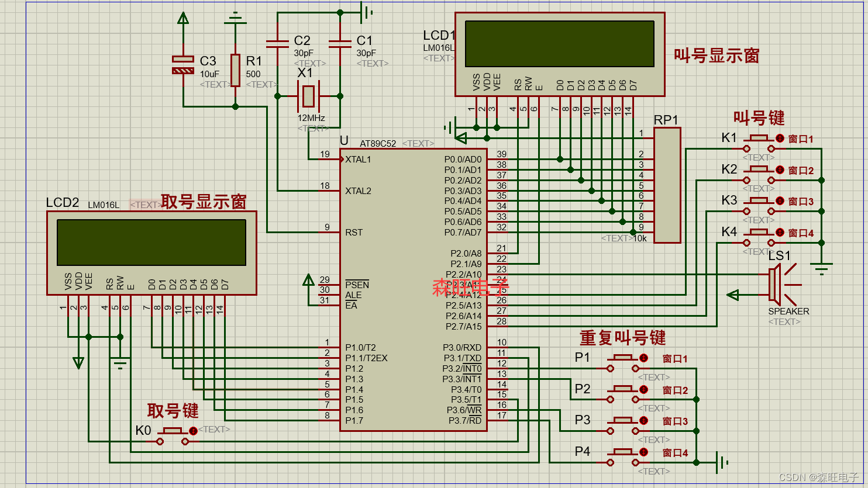
Task: Click the '12MHz' crystal value
Action: pos(311,118)
